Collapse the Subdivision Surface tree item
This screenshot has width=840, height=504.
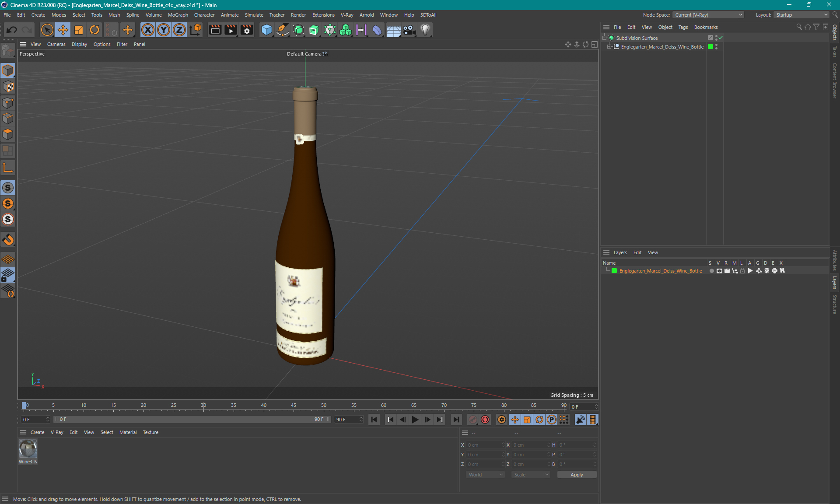click(x=605, y=38)
